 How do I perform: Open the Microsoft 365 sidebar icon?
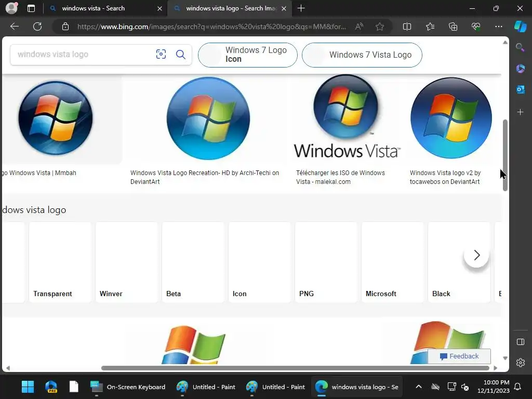tap(520, 68)
